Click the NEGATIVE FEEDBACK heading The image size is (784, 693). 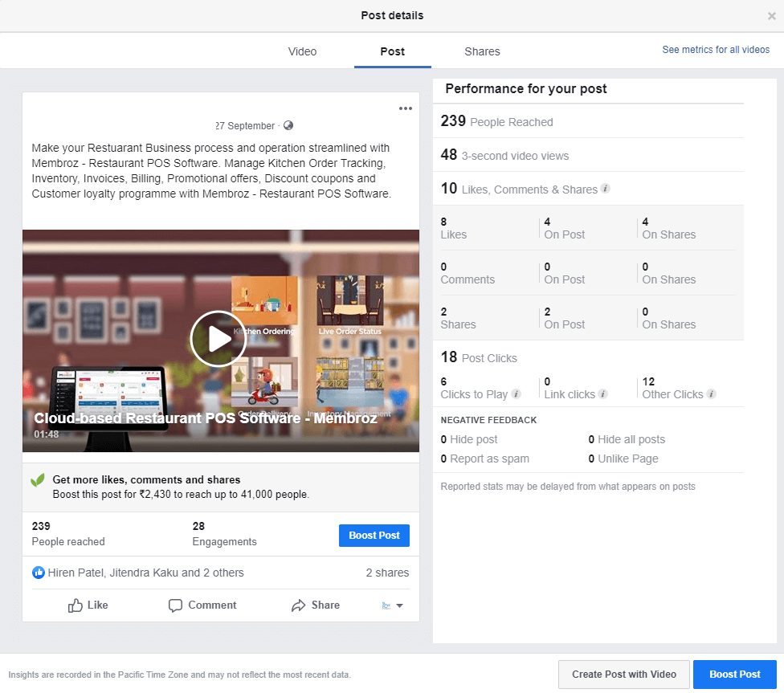coord(488,420)
